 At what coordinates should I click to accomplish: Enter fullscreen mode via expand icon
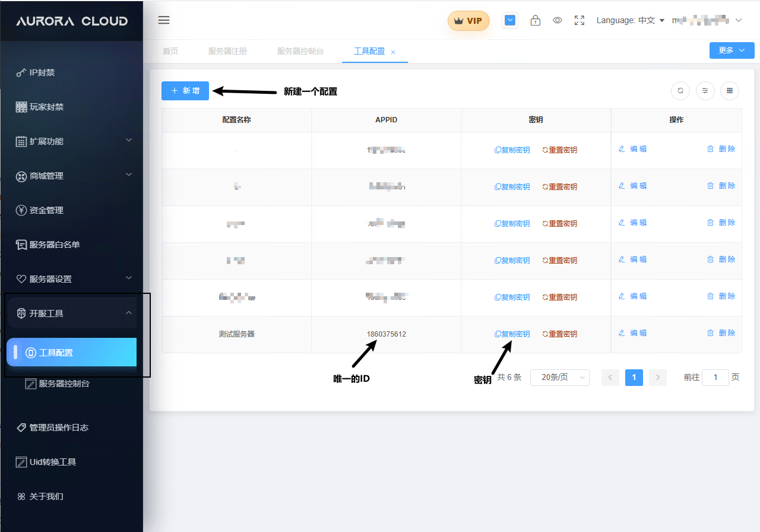point(579,20)
